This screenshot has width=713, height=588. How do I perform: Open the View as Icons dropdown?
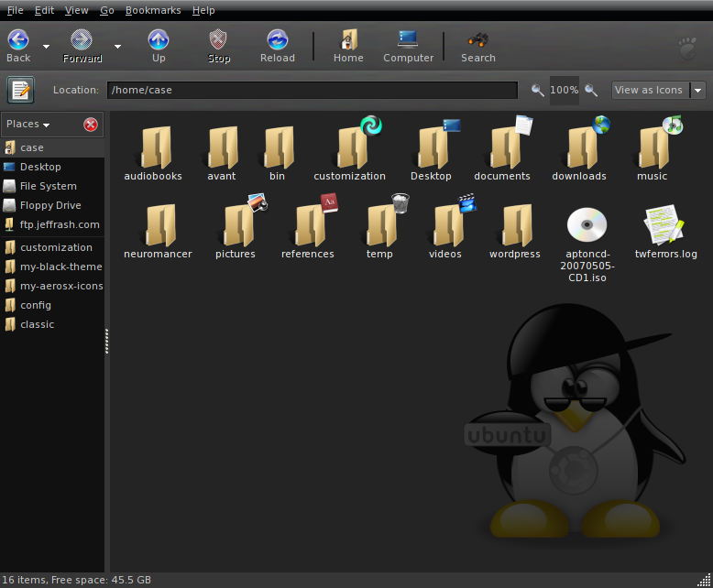[x=658, y=90]
